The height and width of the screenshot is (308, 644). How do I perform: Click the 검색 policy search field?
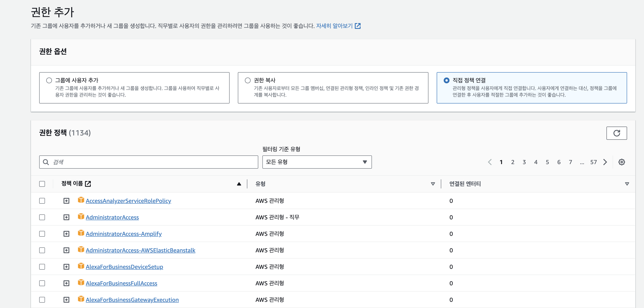pyautogui.click(x=149, y=162)
